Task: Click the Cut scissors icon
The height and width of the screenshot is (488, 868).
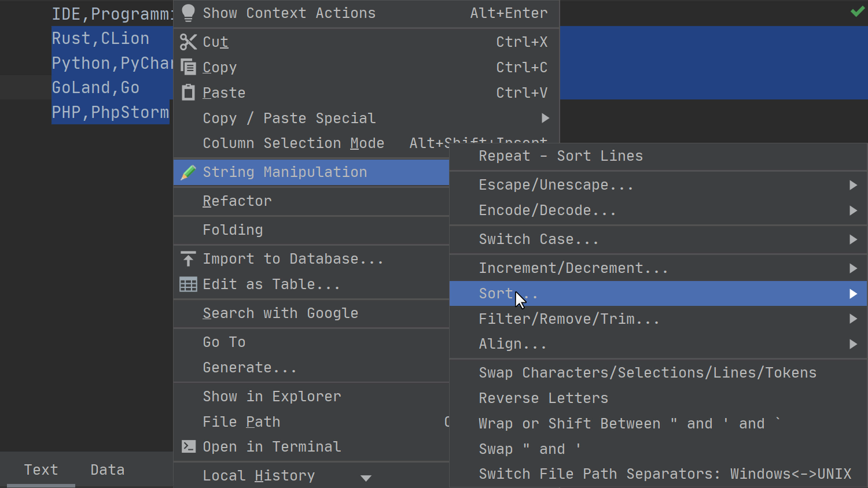Action: (x=188, y=42)
